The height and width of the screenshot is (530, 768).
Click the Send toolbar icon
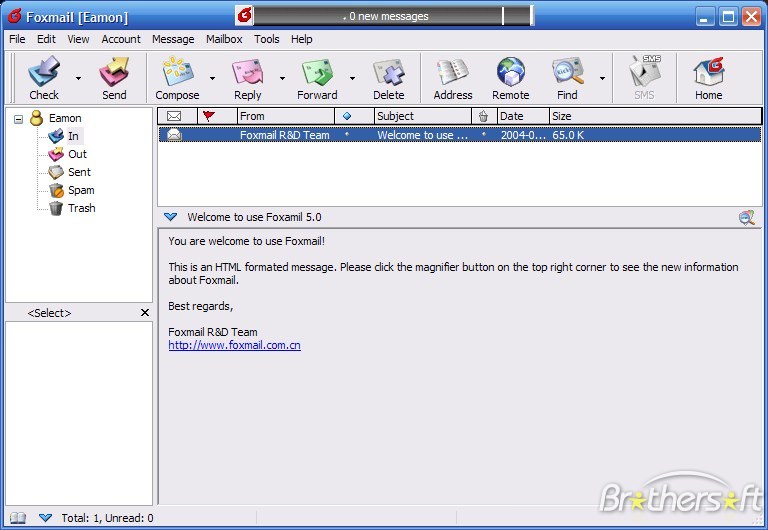[114, 72]
